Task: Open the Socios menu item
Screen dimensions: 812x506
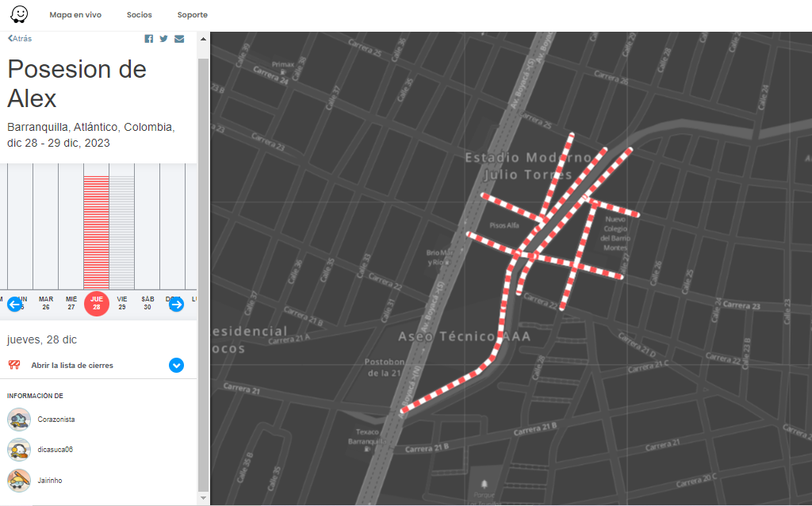Action: coord(140,15)
